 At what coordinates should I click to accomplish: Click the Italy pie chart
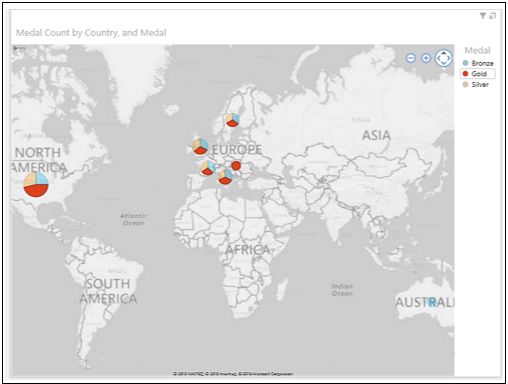[225, 177]
